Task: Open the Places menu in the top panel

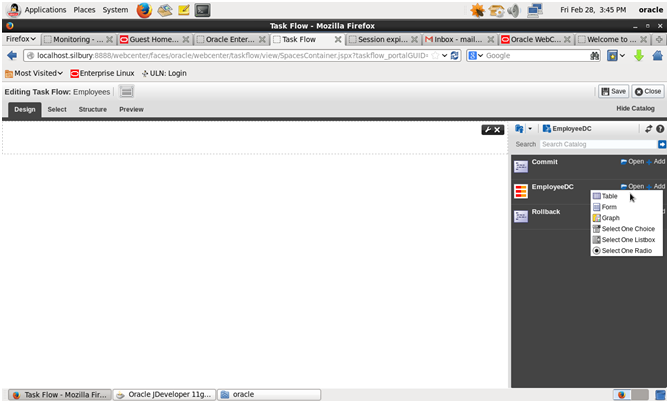Action: point(84,10)
